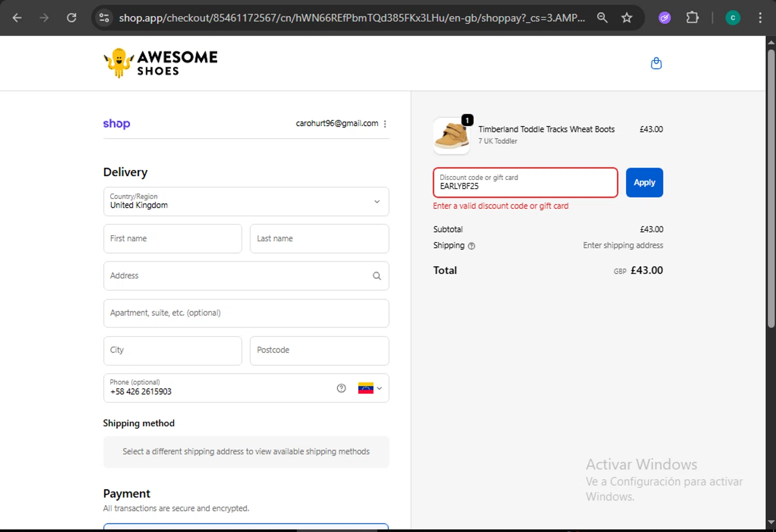Click the search icon in Address field
The height and width of the screenshot is (532, 776).
tap(377, 276)
